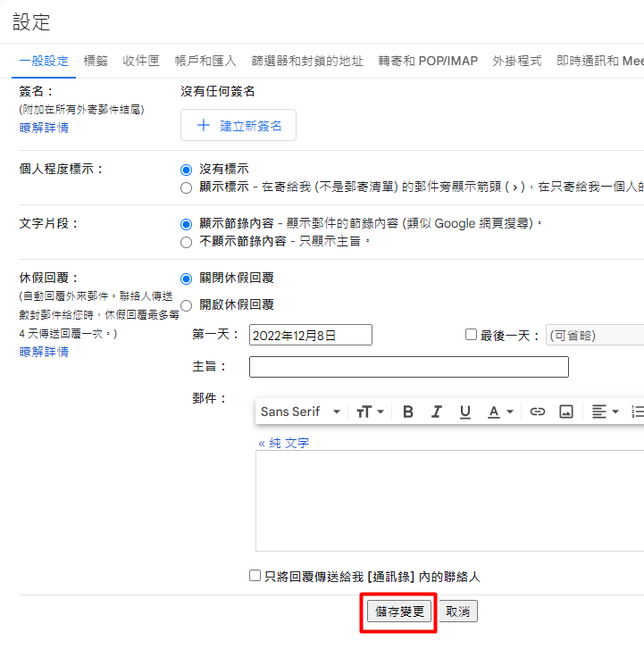Viewport: 644px width, 649px height.
Task: Open the 篩選器和封鎖的地址 tab
Action: tap(307, 61)
